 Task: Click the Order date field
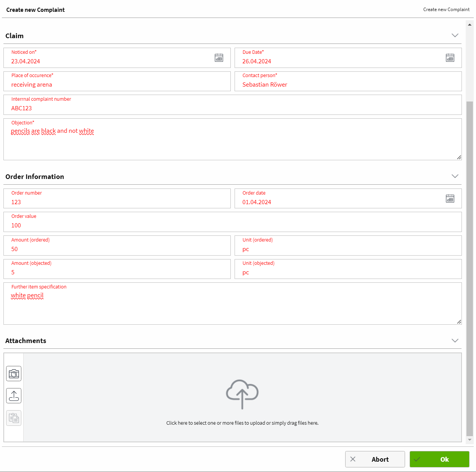point(348,198)
